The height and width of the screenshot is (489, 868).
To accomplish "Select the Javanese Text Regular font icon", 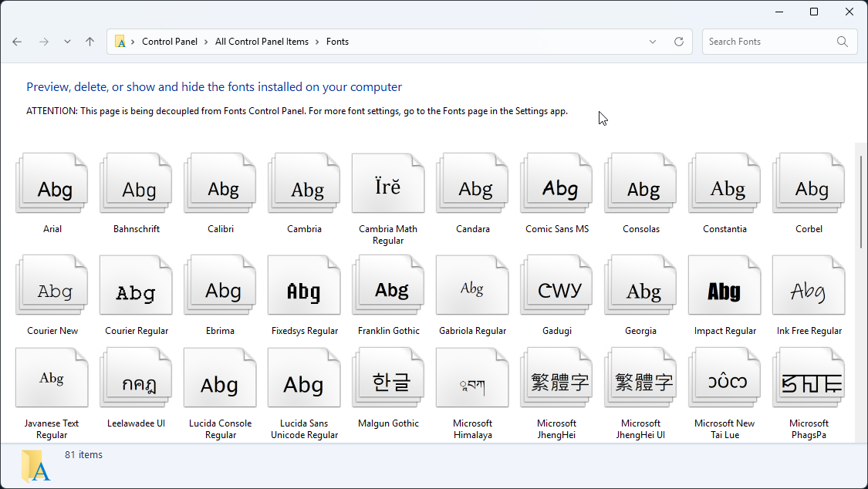I will click(x=52, y=378).
